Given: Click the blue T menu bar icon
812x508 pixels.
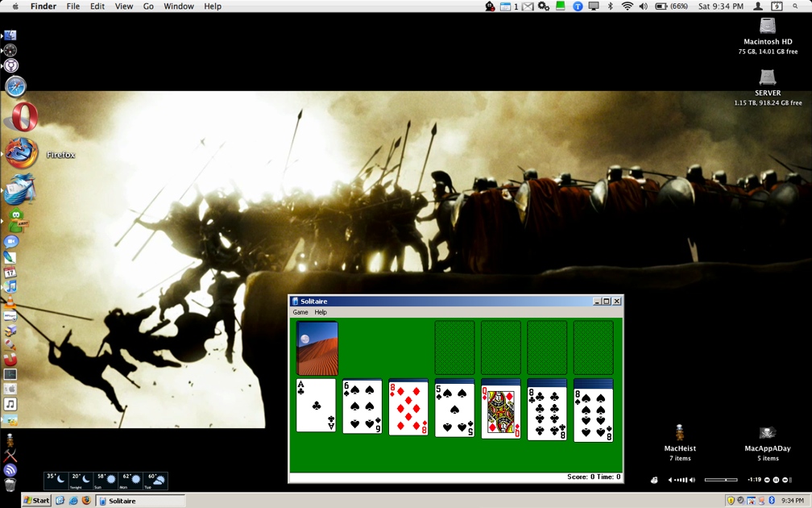Looking at the screenshot, I should (x=578, y=6).
